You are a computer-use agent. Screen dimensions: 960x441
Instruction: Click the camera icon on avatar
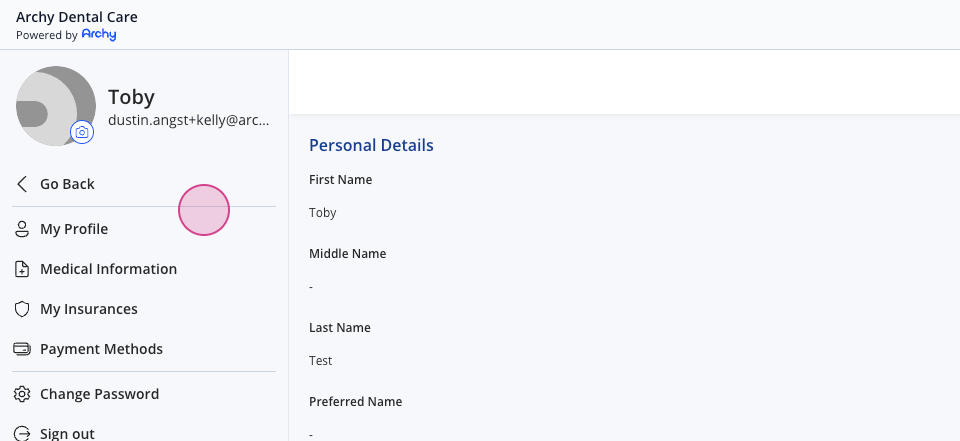point(82,132)
